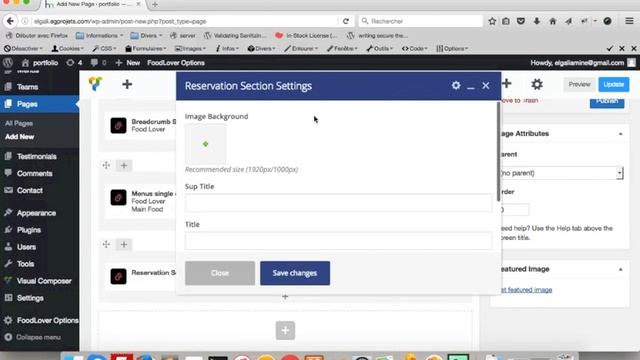This screenshot has width=640, height=360.
Task: Click the Visual Composer logo icon
Action: click(x=96, y=84)
